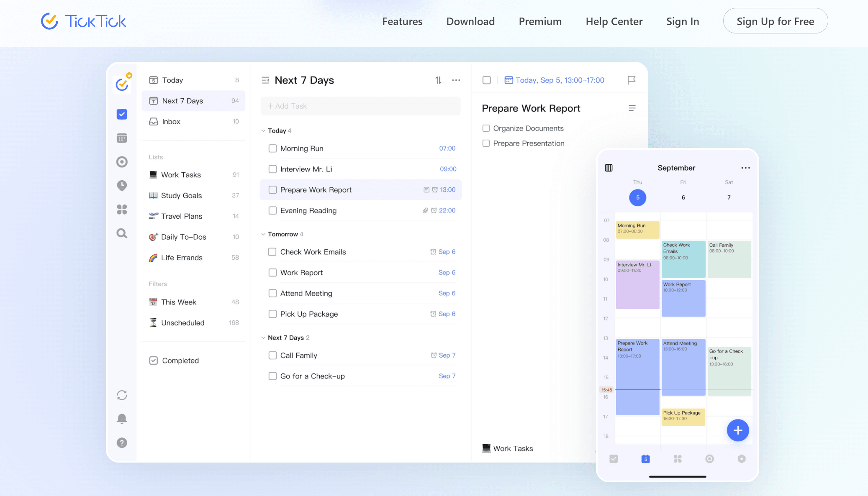Viewport: 868px width, 496px height.
Task: Select Work Tasks list in sidebar
Action: (181, 174)
